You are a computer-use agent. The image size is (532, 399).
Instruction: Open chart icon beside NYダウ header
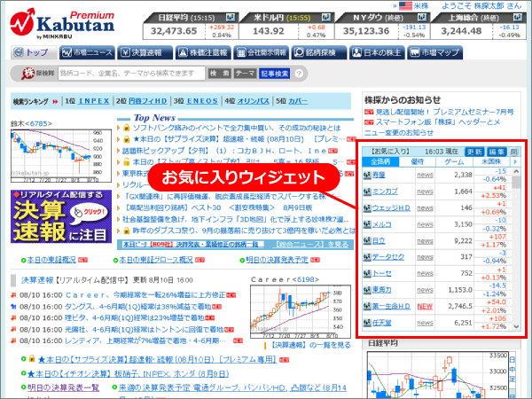(x=422, y=17)
